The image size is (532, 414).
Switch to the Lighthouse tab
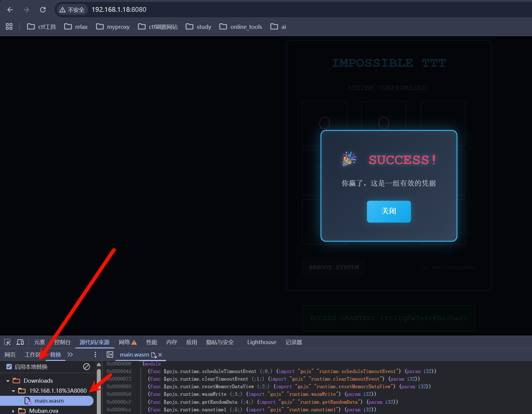[261, 342]
